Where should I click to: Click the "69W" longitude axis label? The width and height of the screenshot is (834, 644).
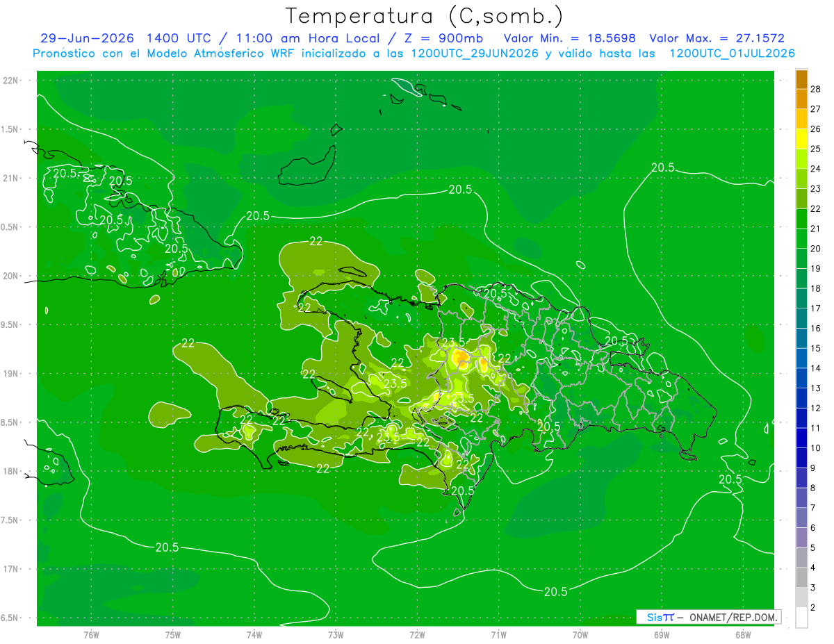[662, 634]
